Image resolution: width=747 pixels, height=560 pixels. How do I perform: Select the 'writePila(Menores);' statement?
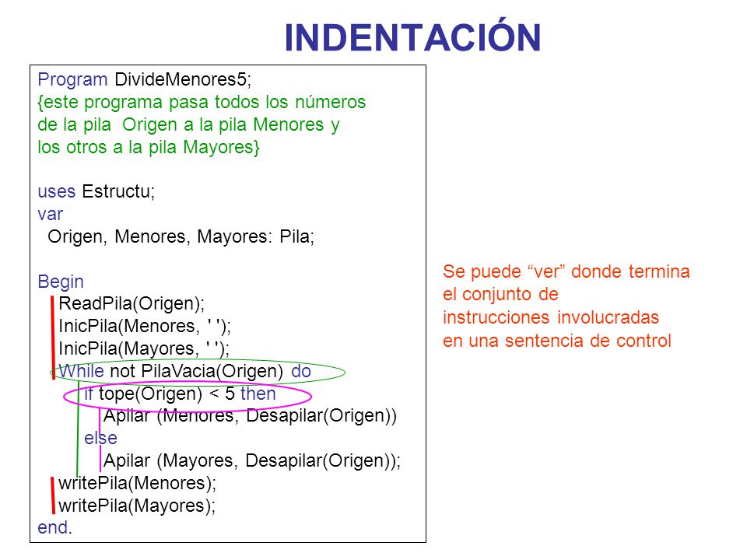[x=137, y=483]
